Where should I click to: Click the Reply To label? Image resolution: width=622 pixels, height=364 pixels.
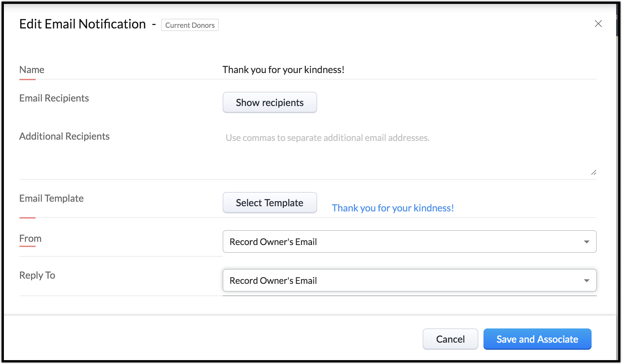(x=37, y=275)
